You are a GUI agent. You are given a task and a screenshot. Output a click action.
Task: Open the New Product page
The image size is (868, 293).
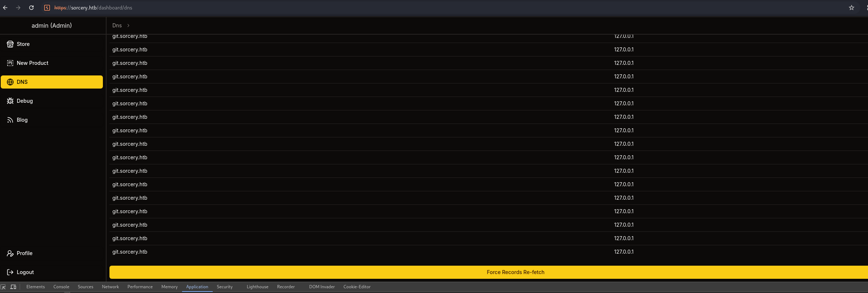pos(52,63)
